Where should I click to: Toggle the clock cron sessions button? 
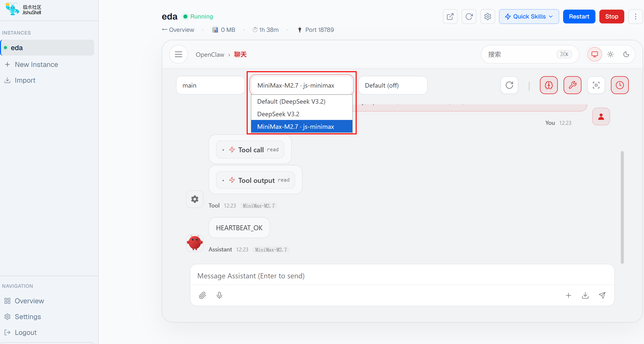(620, 85)
